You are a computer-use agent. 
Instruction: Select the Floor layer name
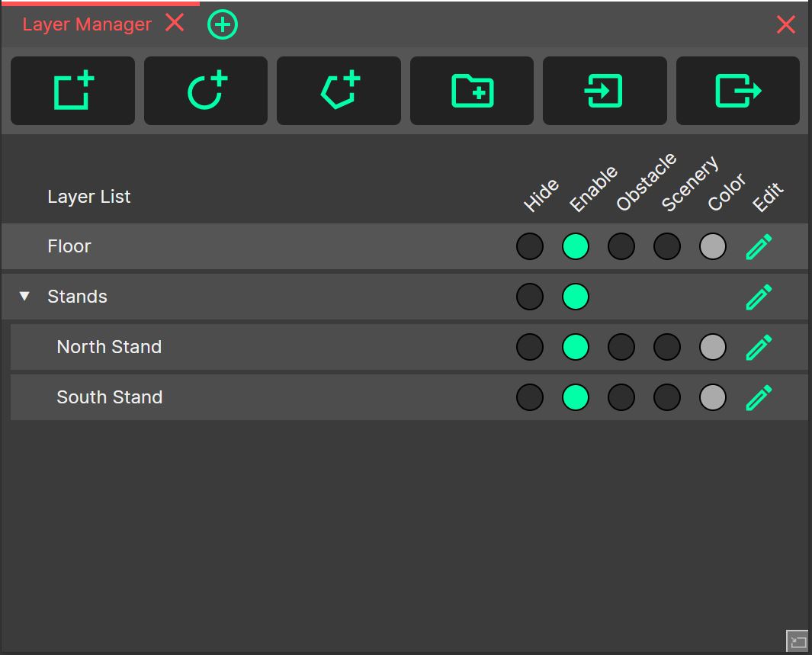[69, 246]
